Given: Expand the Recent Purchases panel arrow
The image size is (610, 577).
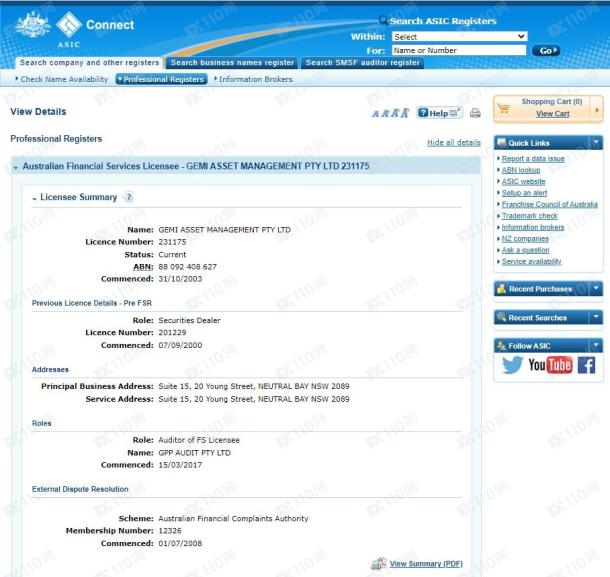Looking at the screenshot, I should (x=596, y=288).
